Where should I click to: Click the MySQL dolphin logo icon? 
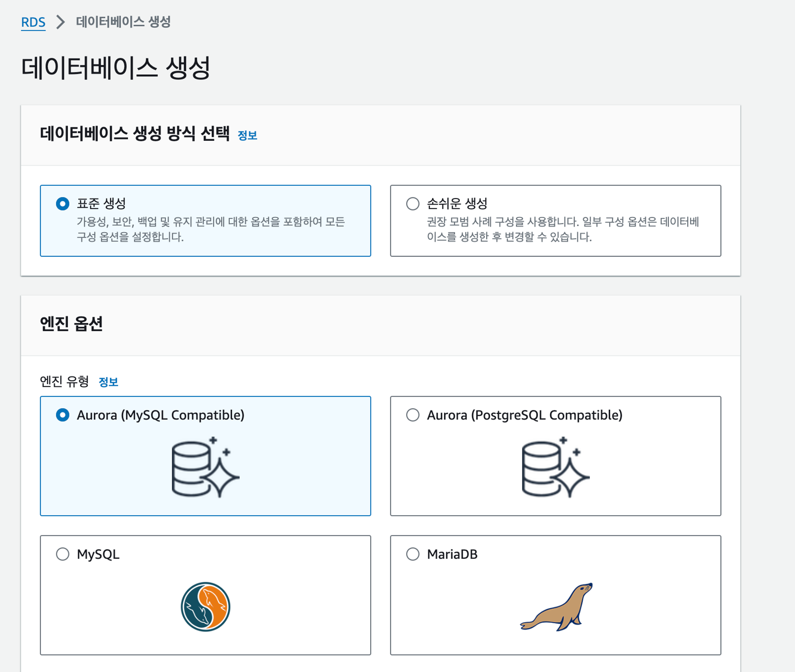(206, 606)
